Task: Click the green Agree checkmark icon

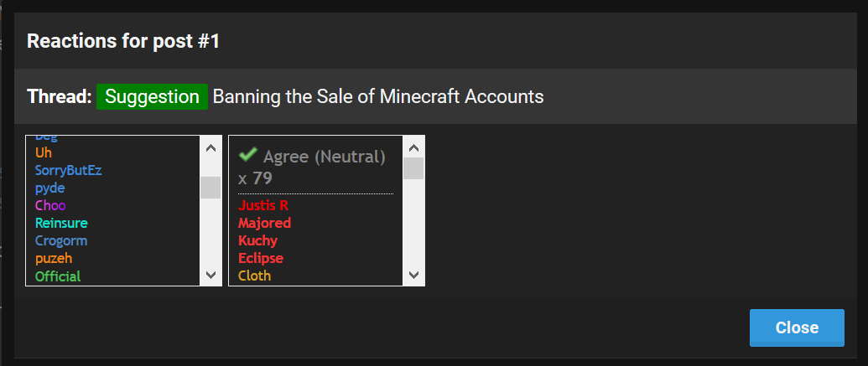Action: [x=247, y=155]
